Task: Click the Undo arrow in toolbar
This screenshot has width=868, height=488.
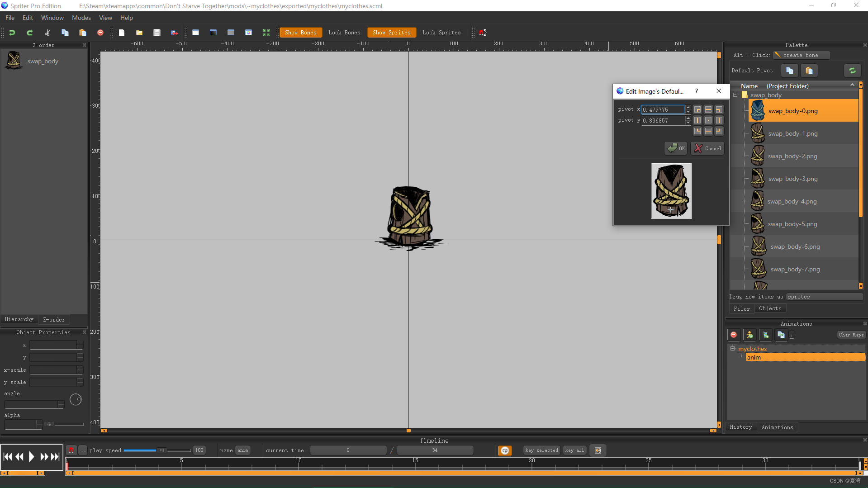Action: (12, 33)
